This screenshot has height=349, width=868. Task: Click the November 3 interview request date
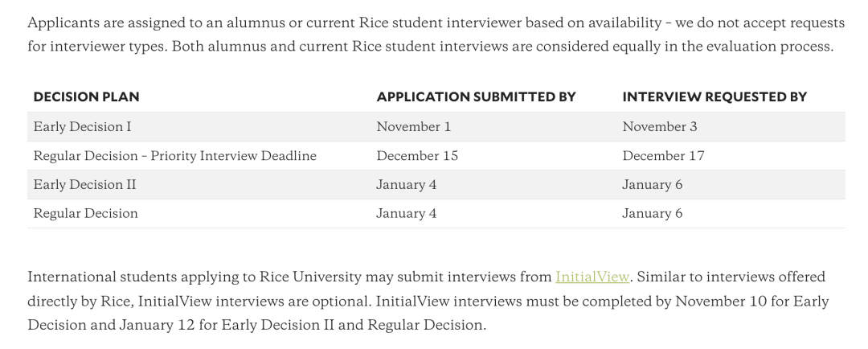(659, 126)
